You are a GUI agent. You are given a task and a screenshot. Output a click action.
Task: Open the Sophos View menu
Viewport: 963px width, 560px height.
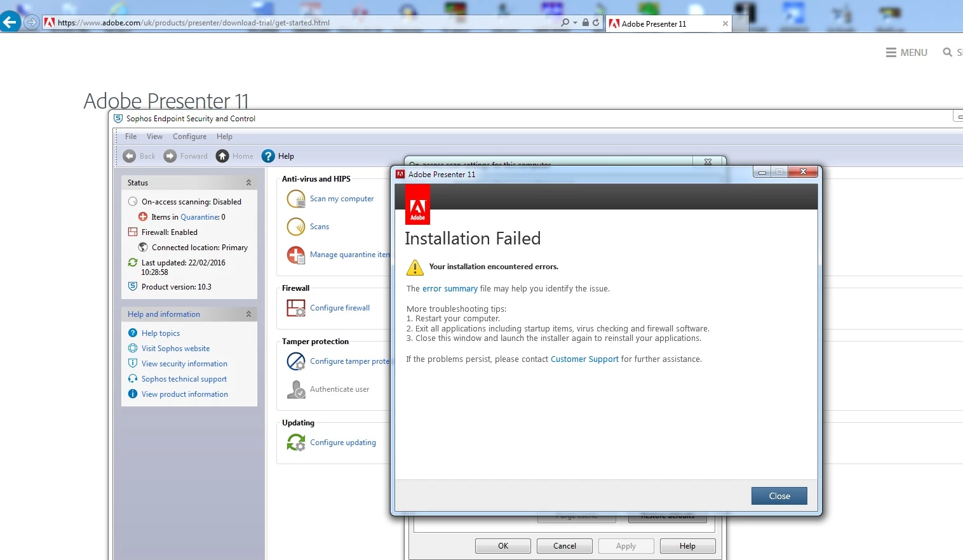[154, 137]
